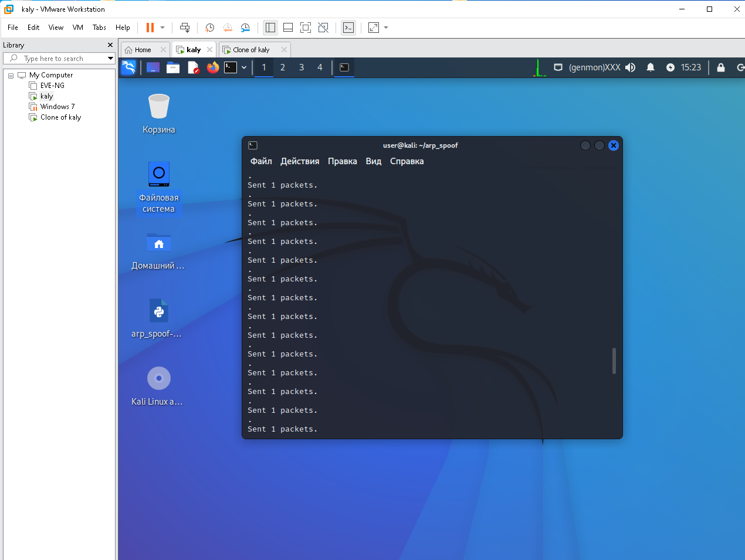Send Ctrl+Alt+Del to the virtual machine
The width and height of the screenshot is (745, 560).
185,28
